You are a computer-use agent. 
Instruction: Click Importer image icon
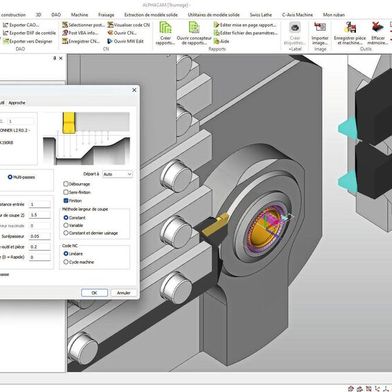320,27
